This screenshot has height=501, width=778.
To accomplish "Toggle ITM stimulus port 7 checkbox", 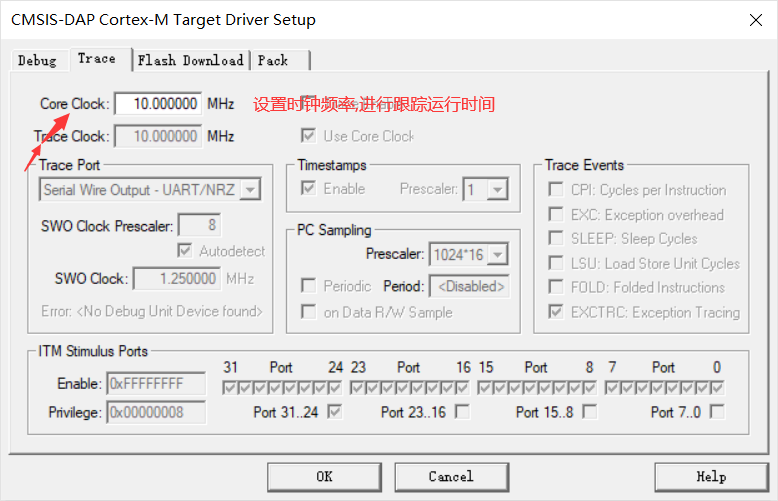I will [x=612, y=388].
